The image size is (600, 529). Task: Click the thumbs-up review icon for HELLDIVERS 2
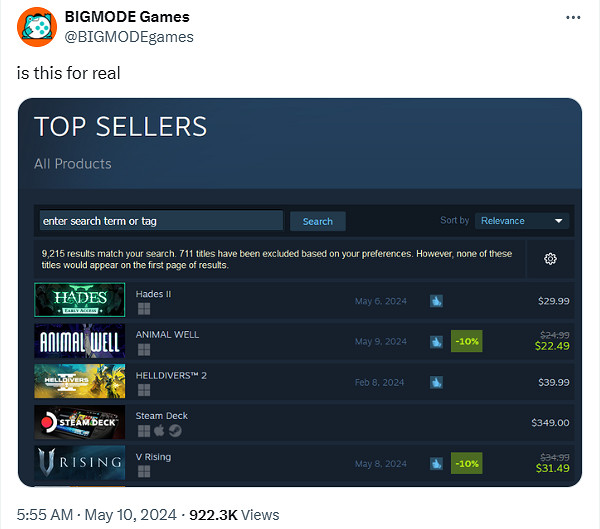437,382
